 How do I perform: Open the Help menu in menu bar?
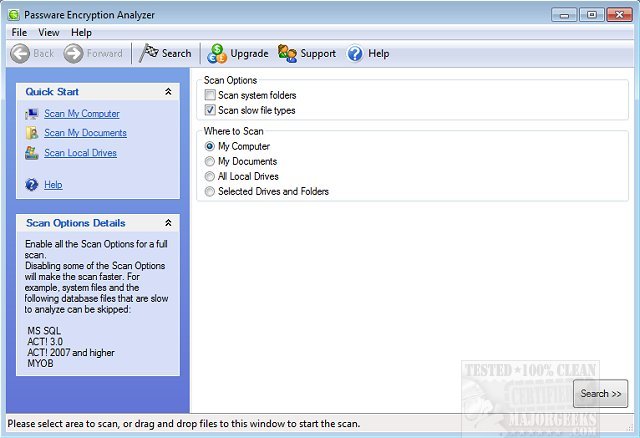[x=81, y=33]
